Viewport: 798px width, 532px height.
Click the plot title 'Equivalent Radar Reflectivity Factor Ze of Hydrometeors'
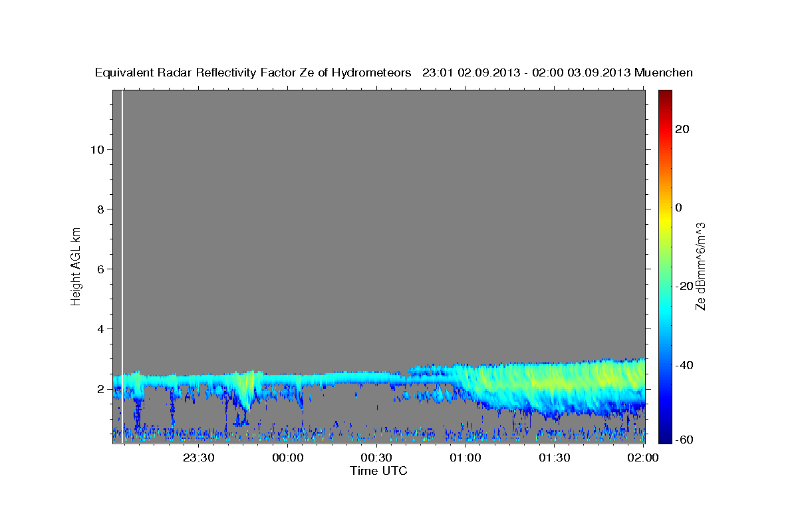click(253, 72)
